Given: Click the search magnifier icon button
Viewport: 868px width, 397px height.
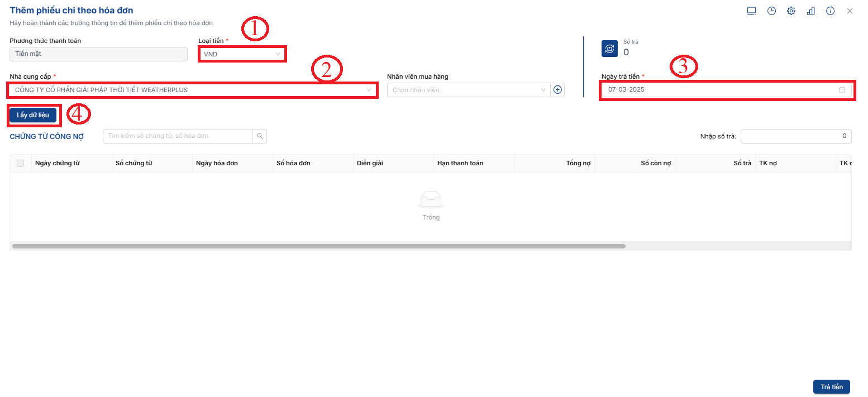Looking at the screenshot, I should coord(260,136).
